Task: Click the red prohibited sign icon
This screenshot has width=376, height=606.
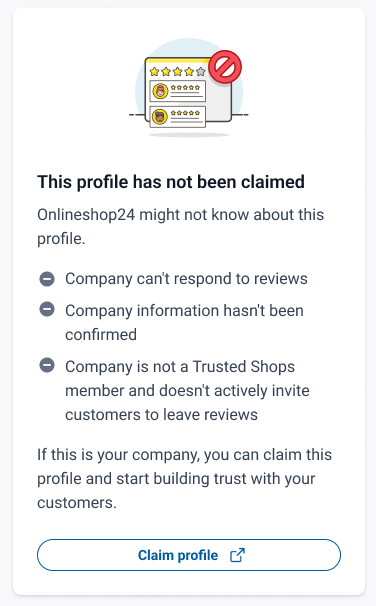Action: point(225,66)
